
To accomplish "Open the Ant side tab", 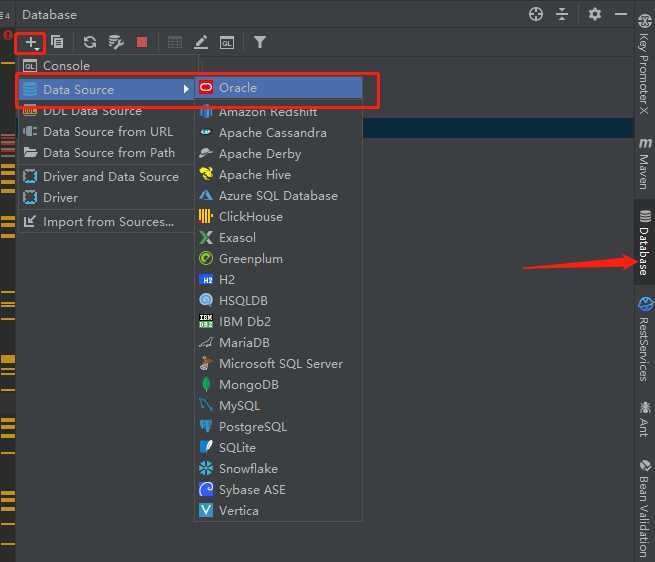I will (x=645, y=419).
